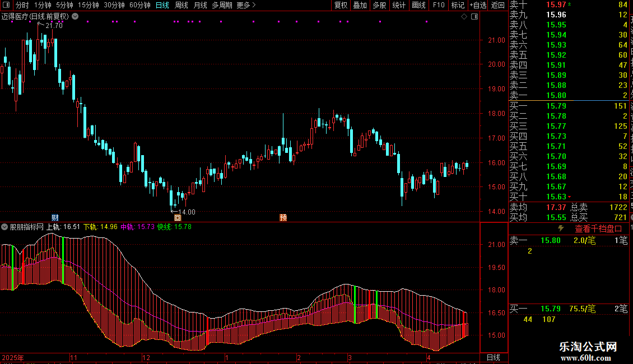The height and width of the screenshot is (364, 633).
Task: Select the 5分钟 period tab
Action: (x=64, y=5)
